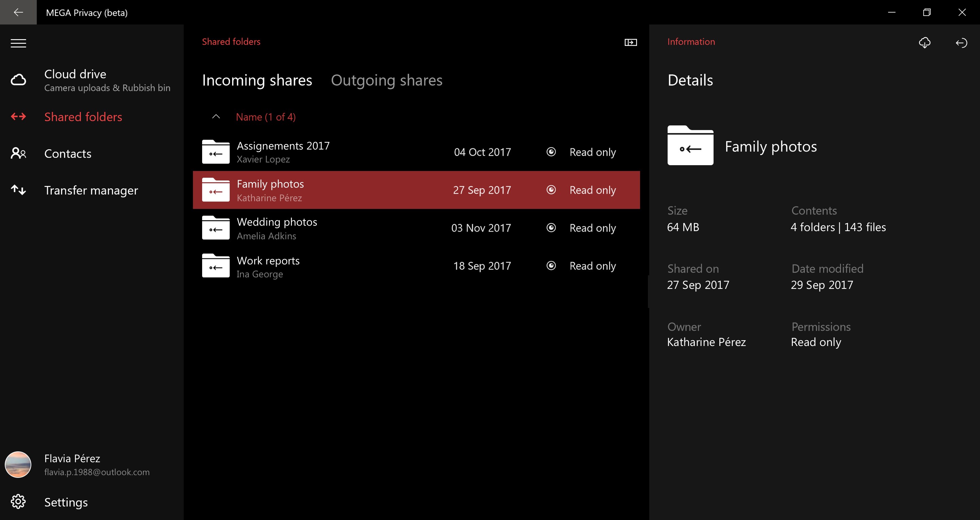Click Flavia Pérez profile avatar
Viewport: 980px width, 520px height.
(18, 465)
